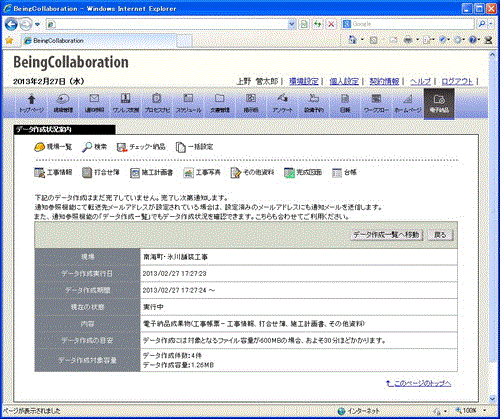Open 台帳 ledger
This screenshot has width=500, height=419.
point(344,172)
